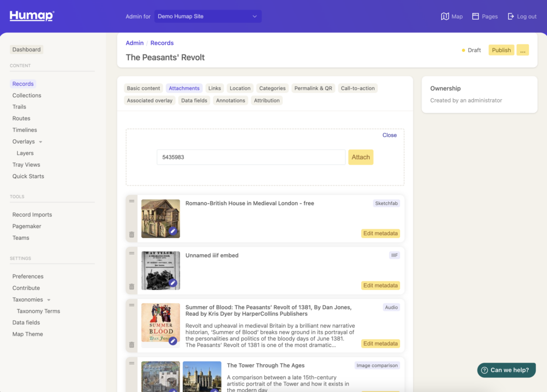This screenshot has width=547, height=392.
Task: Expand the Overlays sidebar menu arrow
Action: 41,142
